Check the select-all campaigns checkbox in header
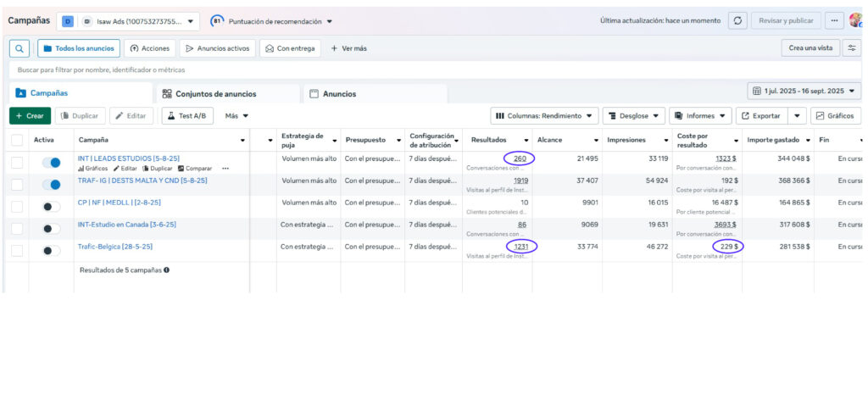 point(17,140)
